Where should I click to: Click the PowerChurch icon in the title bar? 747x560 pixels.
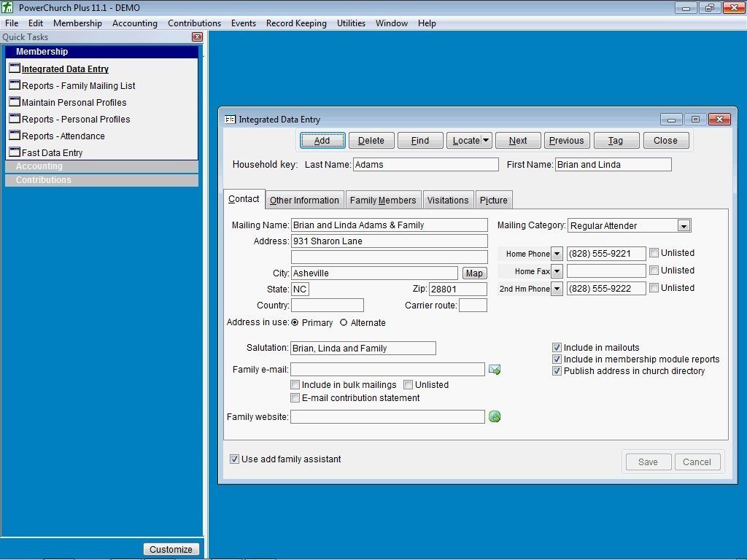(x=8, y=7)
